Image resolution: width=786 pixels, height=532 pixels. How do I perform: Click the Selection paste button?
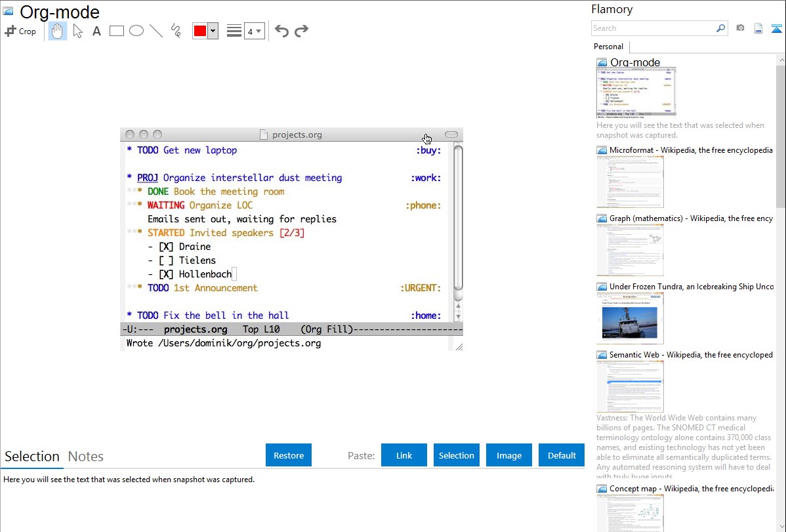pyautogui.click(x=457, y=455)
